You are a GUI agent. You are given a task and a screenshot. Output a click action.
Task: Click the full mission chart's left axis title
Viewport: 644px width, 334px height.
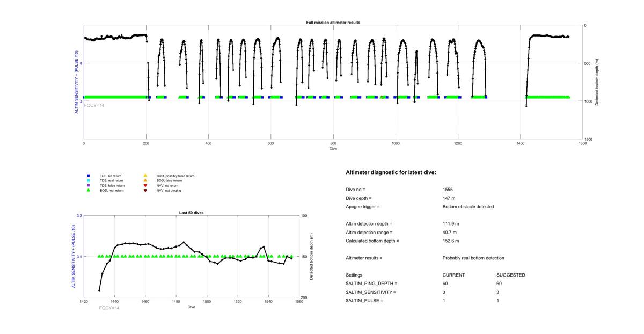[x=77, y=82]
